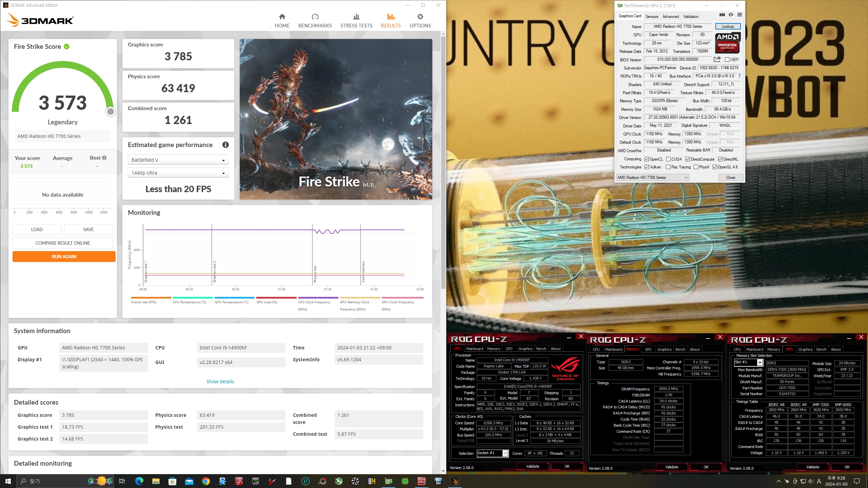Open the GPU-Z hamburger menu
Screen dimensions: 868x488
click(x=739, y=15)
